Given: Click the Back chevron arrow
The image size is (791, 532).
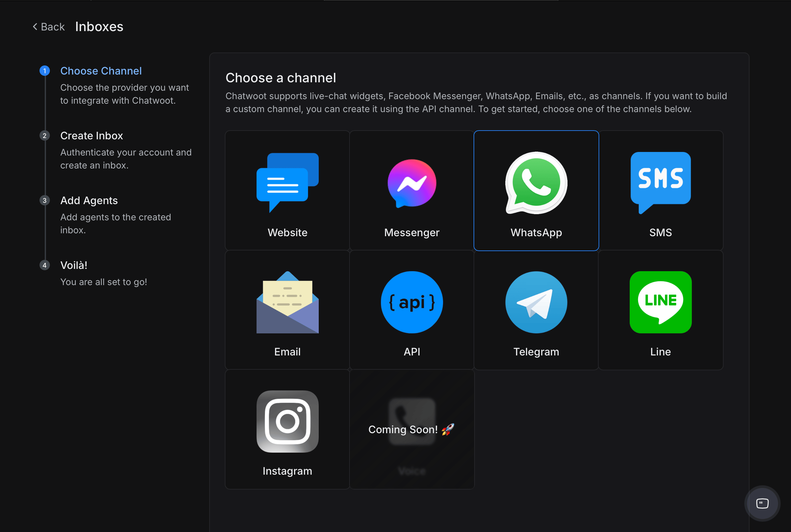Looking at the screenshot, I should point(35,27).
